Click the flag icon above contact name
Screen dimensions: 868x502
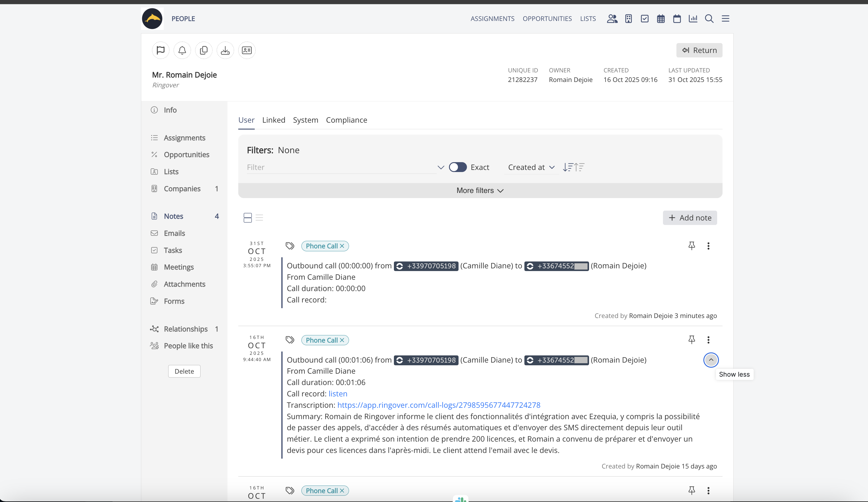[160, 50]
